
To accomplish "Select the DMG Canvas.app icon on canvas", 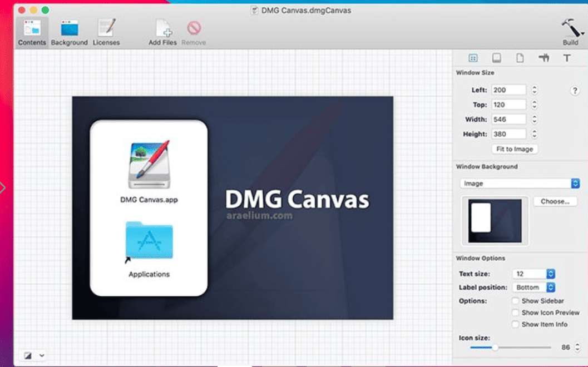I will tap(149, 165).
